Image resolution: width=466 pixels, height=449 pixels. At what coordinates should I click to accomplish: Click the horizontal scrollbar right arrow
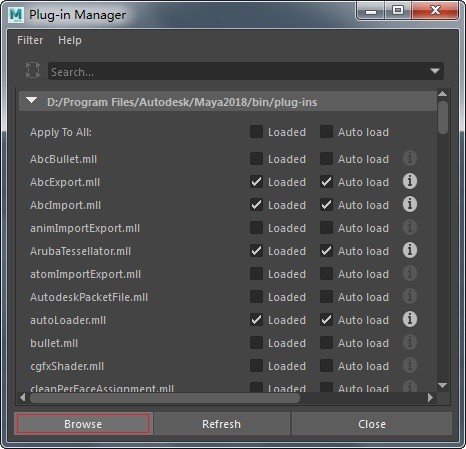click(x=430, y=398)
